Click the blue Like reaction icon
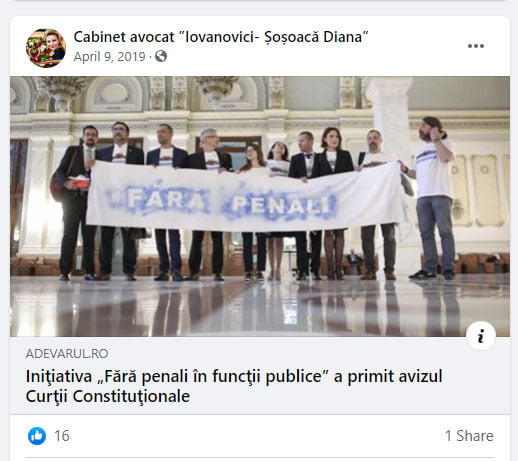Screen dimensions: 518x461 point(37,436)
